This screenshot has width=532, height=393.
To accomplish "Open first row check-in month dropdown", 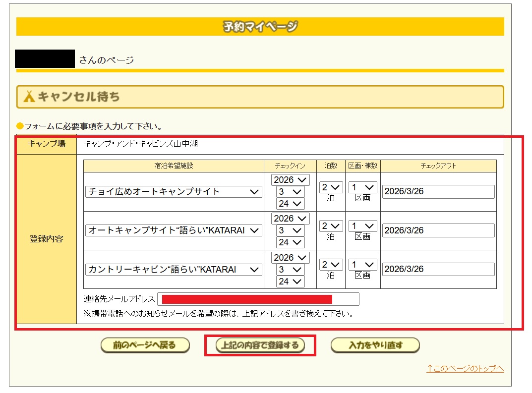I will click(290, 192).
